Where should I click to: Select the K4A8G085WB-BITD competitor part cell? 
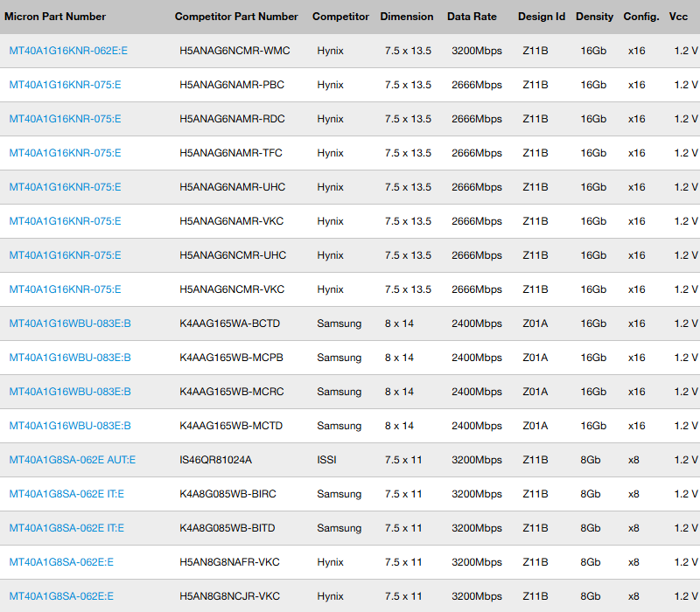[227, 529]
